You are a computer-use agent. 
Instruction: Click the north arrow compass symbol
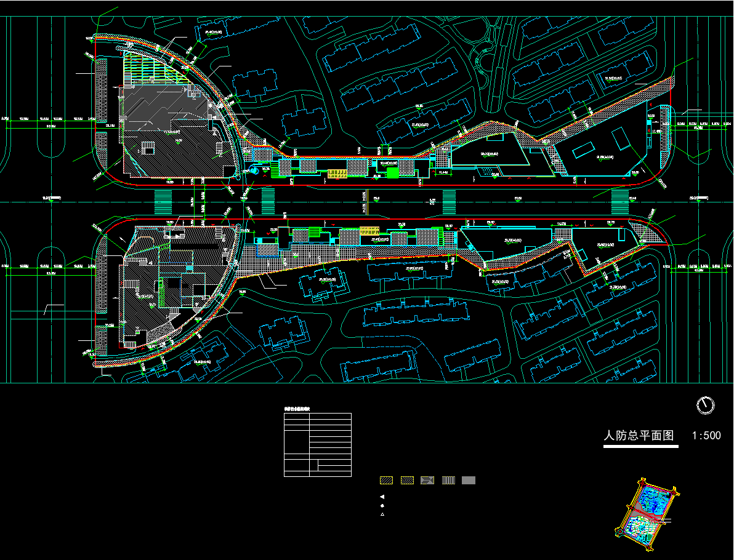pos(705,405)
